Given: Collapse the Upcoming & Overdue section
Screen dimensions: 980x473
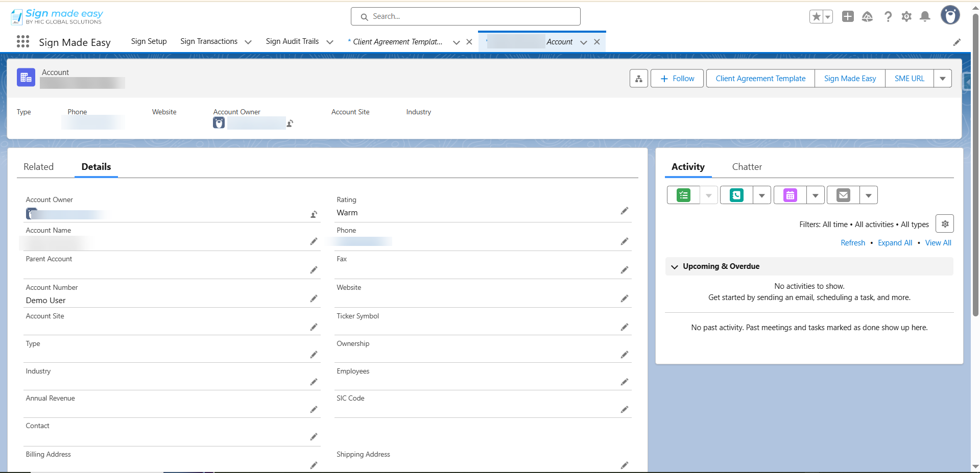Looking at the screenshot, I should pos(675,267).
